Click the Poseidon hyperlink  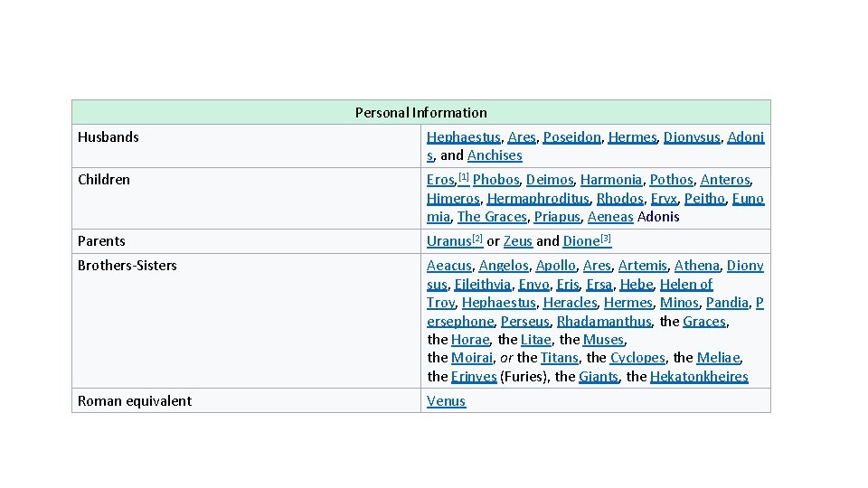pos(571,137)
